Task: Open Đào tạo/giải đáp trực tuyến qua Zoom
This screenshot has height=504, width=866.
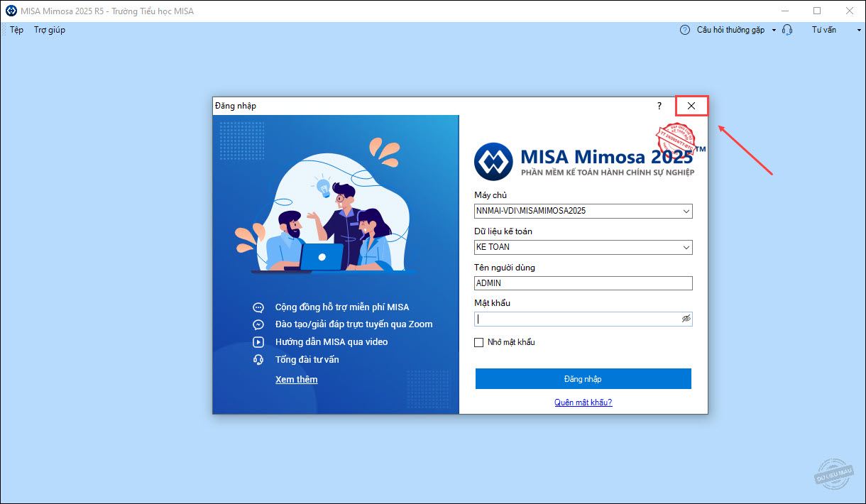Action: pyautogui.click(x=353, y=324)
